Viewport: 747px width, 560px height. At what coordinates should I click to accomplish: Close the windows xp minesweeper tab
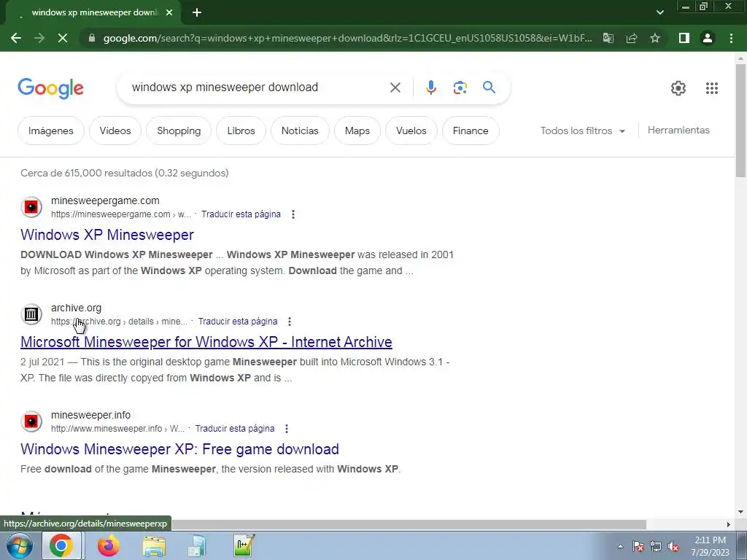tap(169, 12)
